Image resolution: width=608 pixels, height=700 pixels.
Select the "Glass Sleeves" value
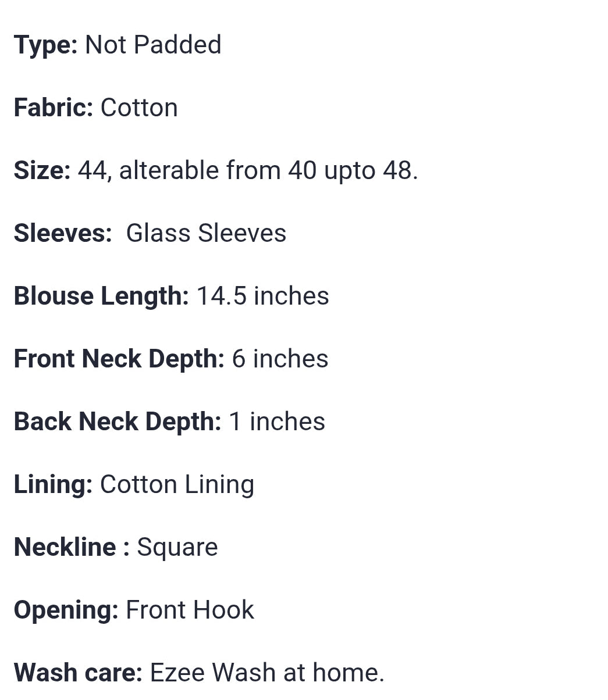pos(206,234)
